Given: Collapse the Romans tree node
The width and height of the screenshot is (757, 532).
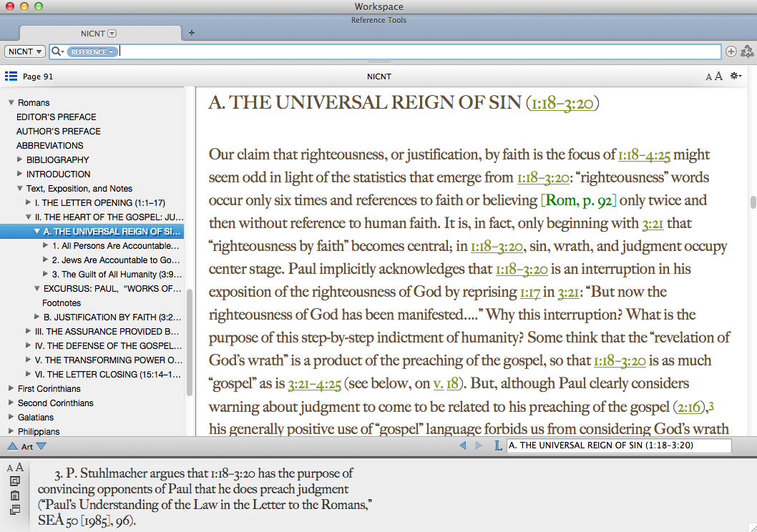Looking at the screenshot, I should click(11, 102).
